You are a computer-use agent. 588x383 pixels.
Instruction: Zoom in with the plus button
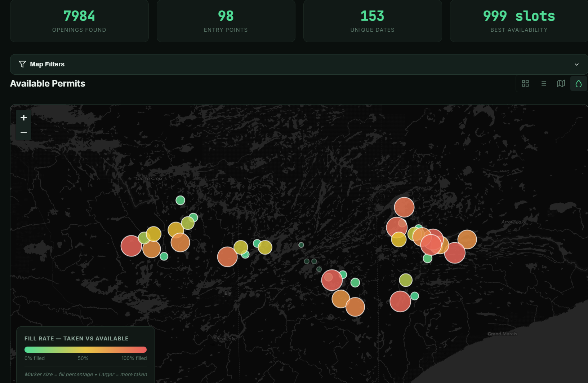24,118
